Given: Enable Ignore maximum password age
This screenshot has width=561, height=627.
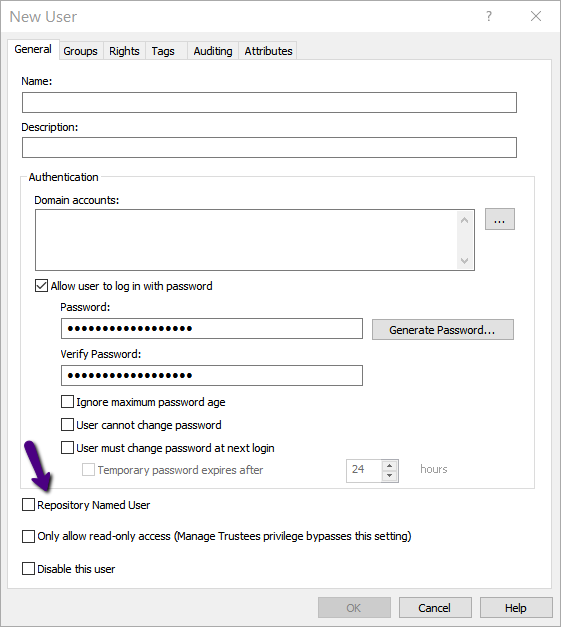Looking at the screenshot, I should 67,402.
